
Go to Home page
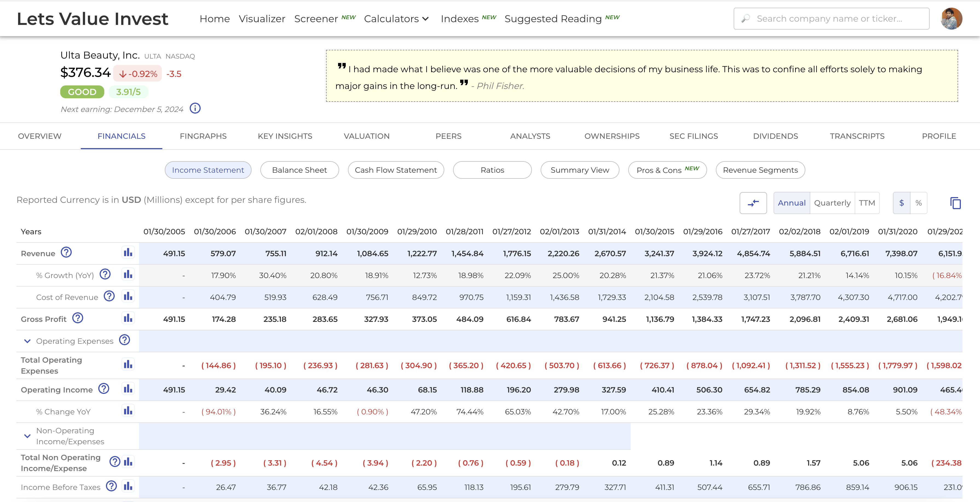[215, 19]
